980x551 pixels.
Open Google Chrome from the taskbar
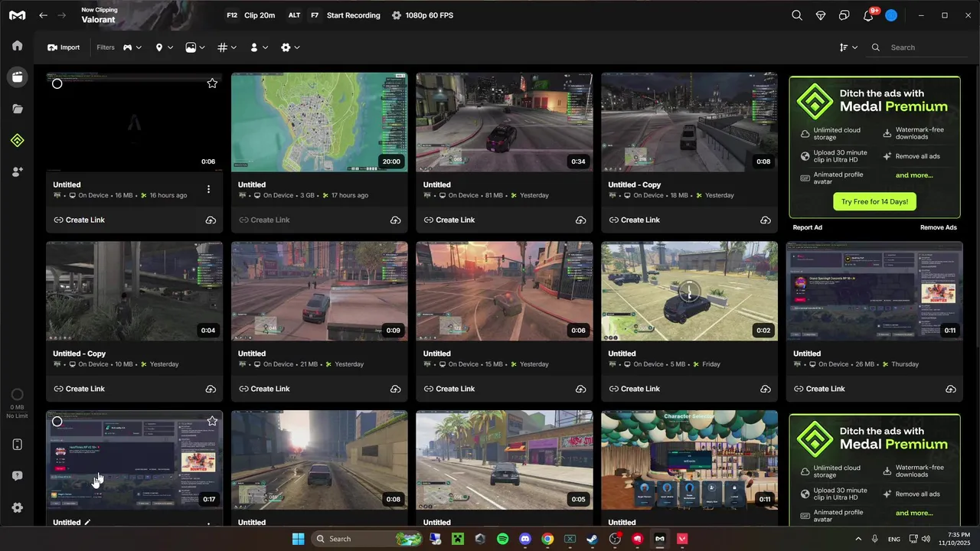(x=547, y=539)
